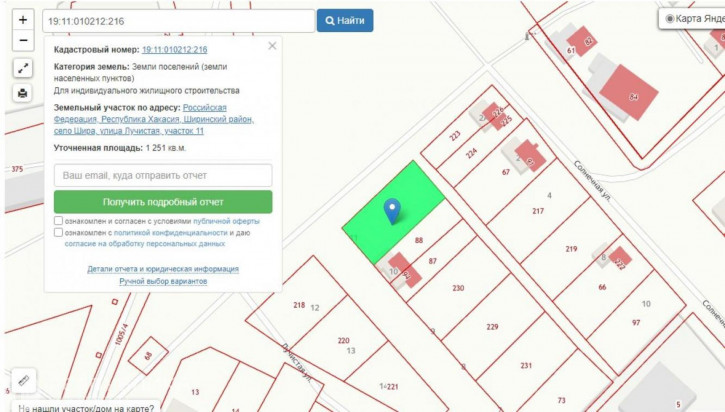Click the blue location pin on green parcel
The width and height of the screenshot is (725, 412).
click(393, 210)
